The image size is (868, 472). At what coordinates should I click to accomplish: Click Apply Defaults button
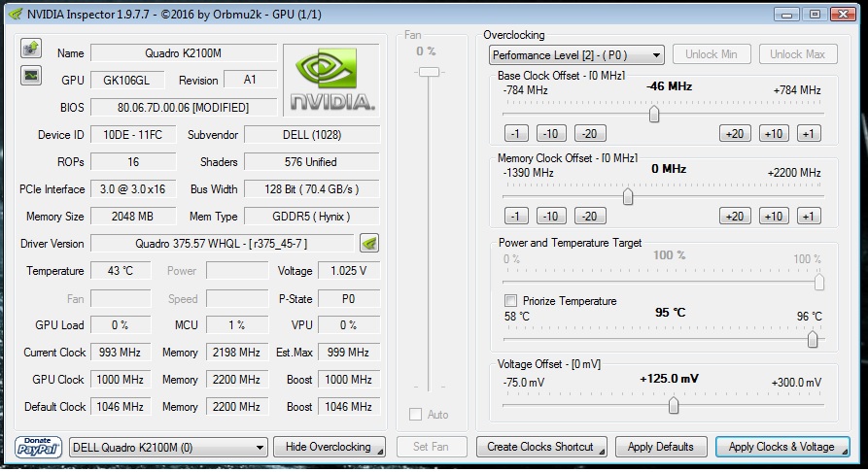pos(660,447)
